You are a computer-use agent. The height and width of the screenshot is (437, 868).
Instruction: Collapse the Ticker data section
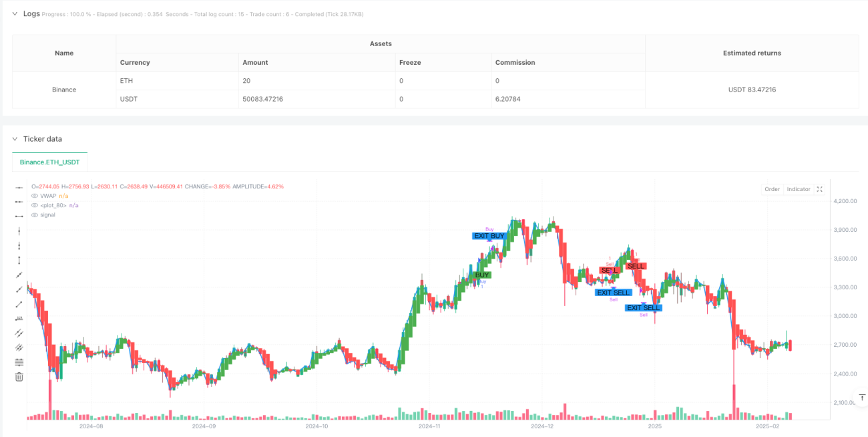point(15,139)
